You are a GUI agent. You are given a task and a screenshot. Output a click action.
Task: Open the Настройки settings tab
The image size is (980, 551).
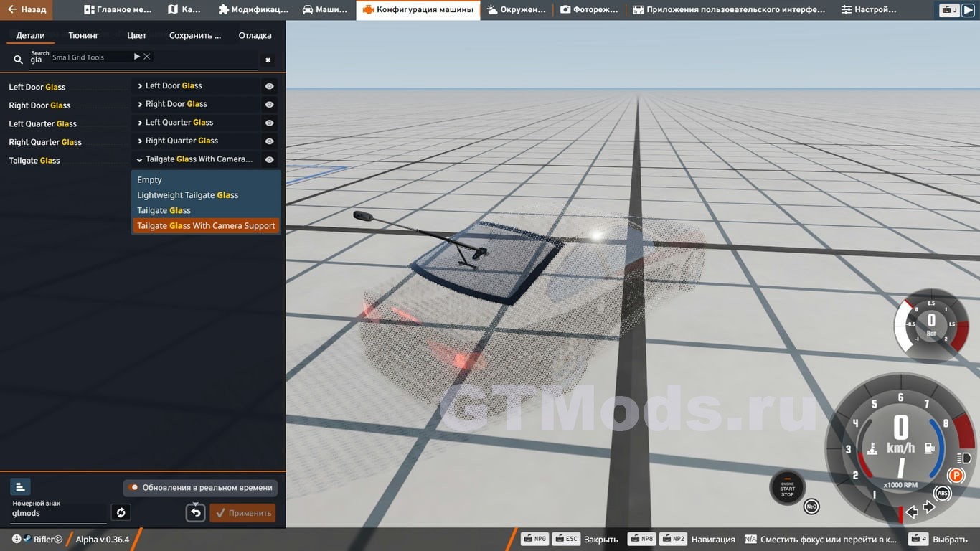[869, 10]
